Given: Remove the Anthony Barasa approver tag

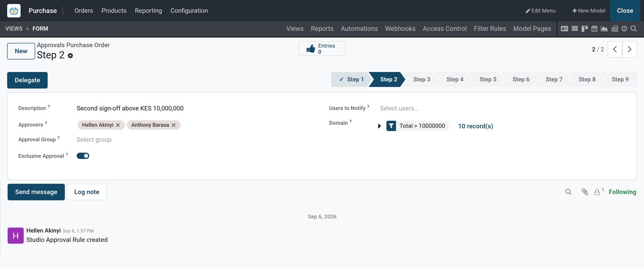Looking at the screenshot, I should pos(173,125).
